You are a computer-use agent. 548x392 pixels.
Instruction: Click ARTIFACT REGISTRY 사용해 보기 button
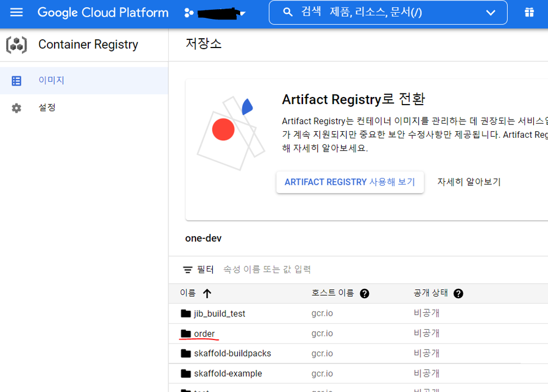(350, 182)
